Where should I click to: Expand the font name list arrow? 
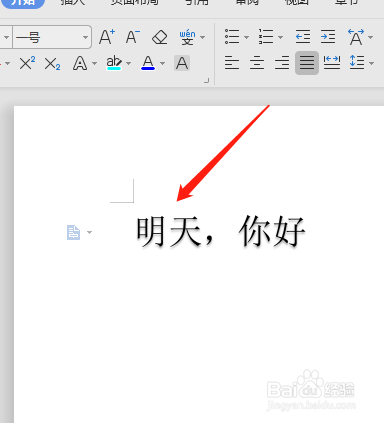pos(6,37)
